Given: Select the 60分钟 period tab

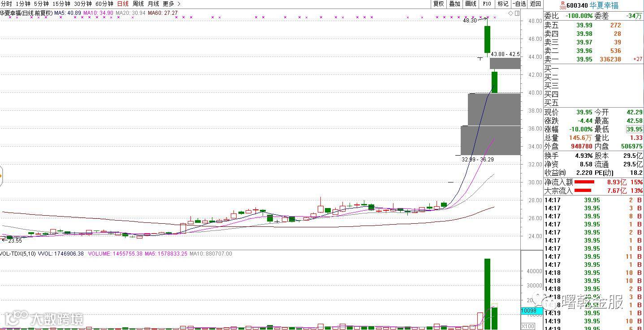Looking at the screenshot, I should coord(104,4).
